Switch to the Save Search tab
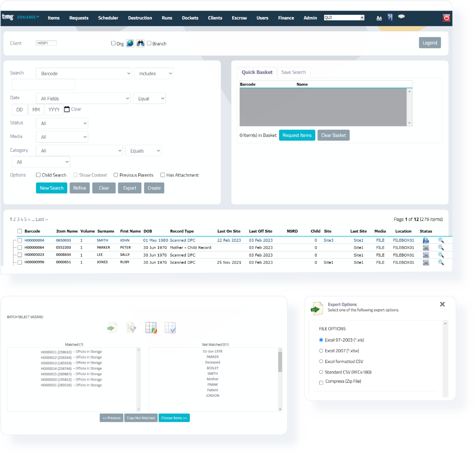 pos(293,72)
